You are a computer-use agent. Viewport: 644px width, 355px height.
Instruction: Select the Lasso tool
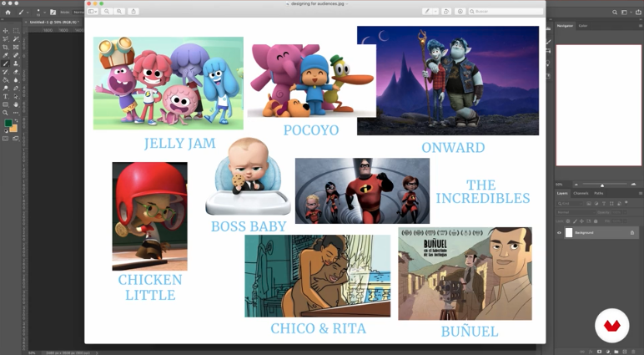coord(5,39)
